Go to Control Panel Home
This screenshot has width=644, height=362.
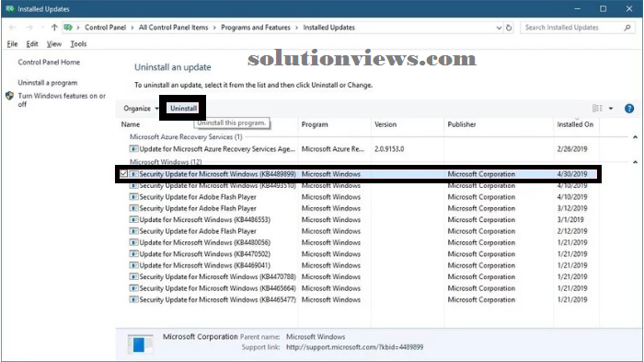tap(49, 62)
